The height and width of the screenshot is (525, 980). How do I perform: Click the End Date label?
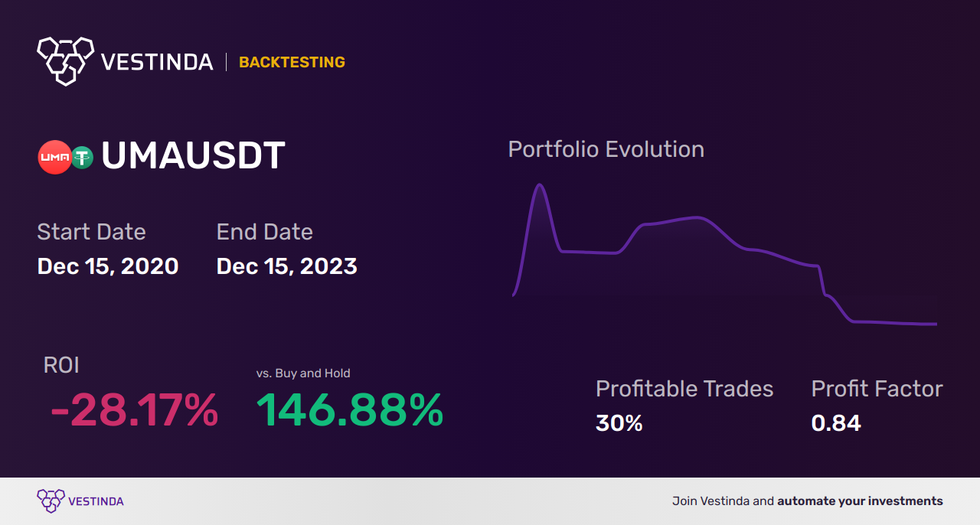pyautogui.click(x=264, y=232)
